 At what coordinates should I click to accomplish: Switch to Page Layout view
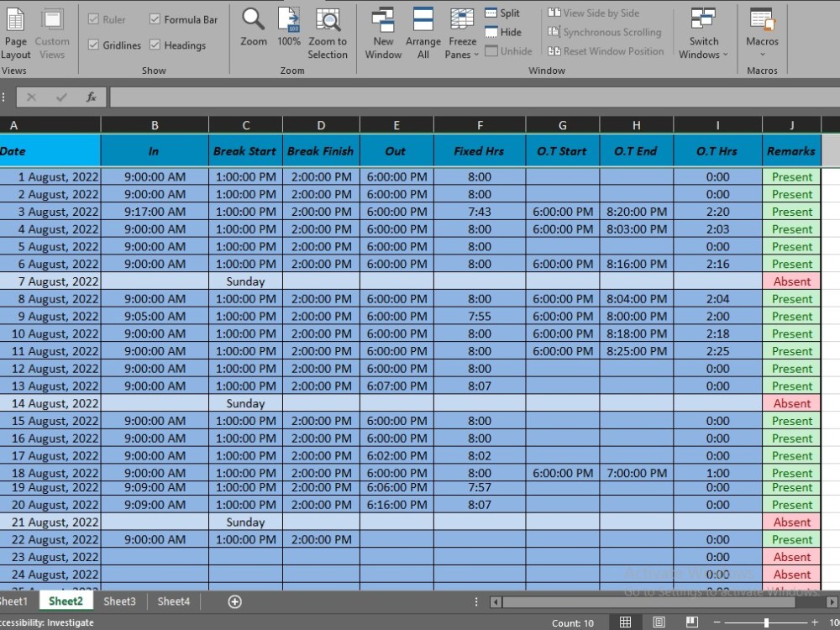[15, 34]
